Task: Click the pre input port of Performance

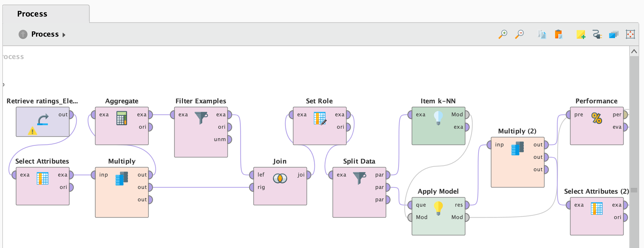Action: tap(568, 115)
